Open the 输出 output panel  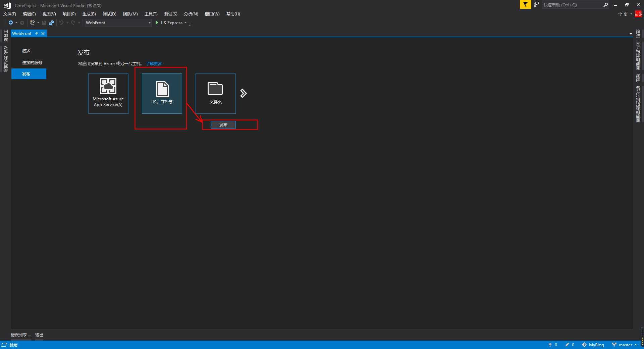pos(39,335)
